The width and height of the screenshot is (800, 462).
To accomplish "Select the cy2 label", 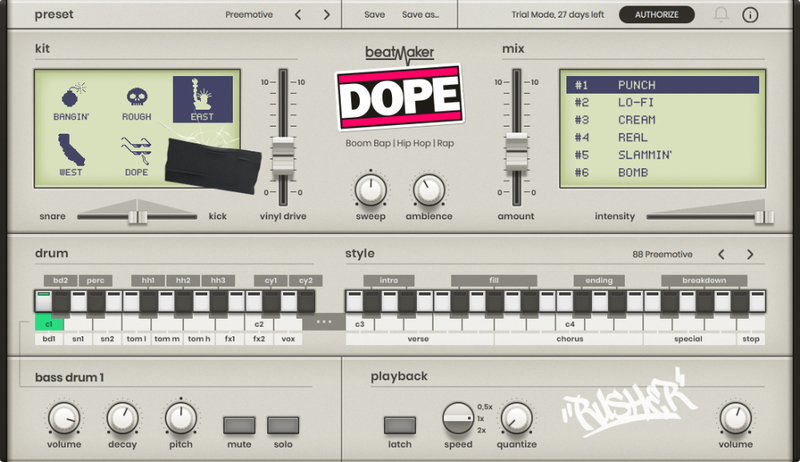I will click(x=306, y=280).
